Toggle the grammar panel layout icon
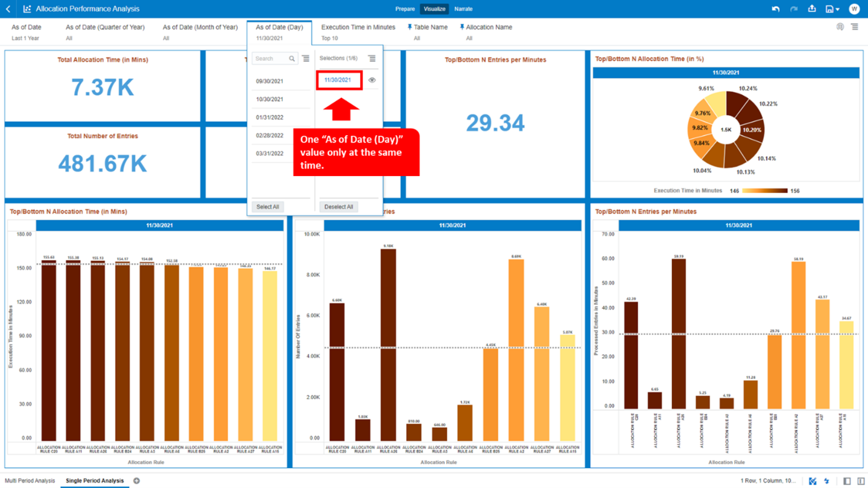868x488 pixels. pyautogui.click(x=861, y=481)
